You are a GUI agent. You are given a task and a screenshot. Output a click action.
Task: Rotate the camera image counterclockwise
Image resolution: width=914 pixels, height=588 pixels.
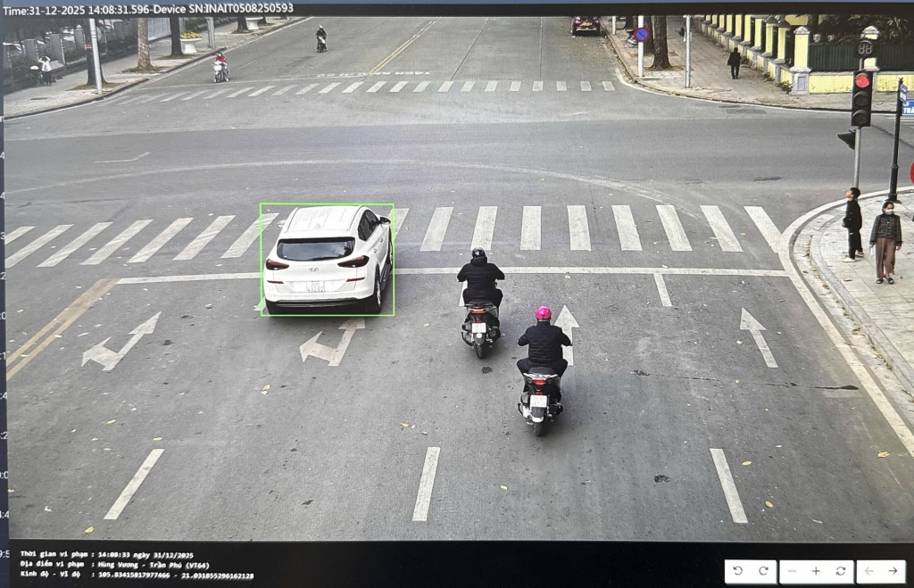click(x=738, y=571)
